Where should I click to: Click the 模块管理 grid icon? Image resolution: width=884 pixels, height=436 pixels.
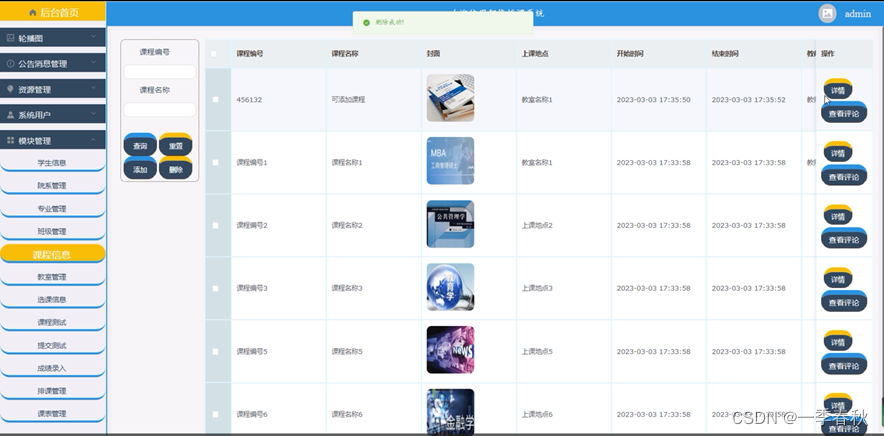click(11, 140)
